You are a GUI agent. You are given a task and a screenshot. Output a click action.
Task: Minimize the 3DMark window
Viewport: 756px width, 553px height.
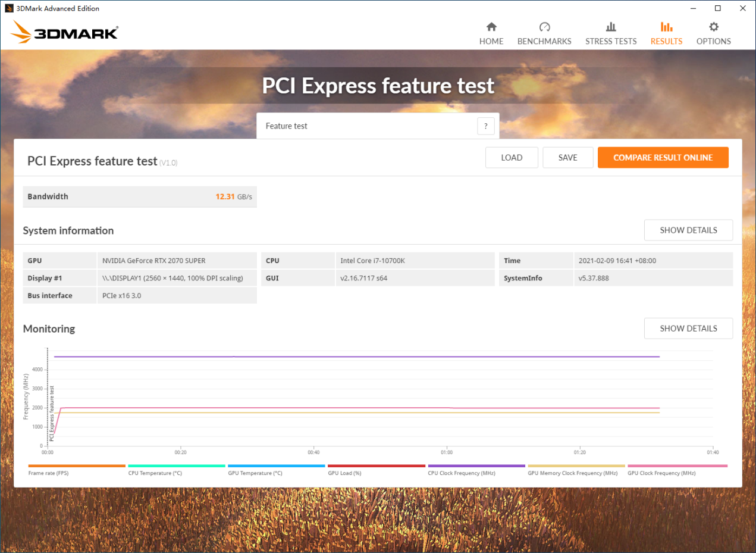pyautogui.click(x=693, y=8)
